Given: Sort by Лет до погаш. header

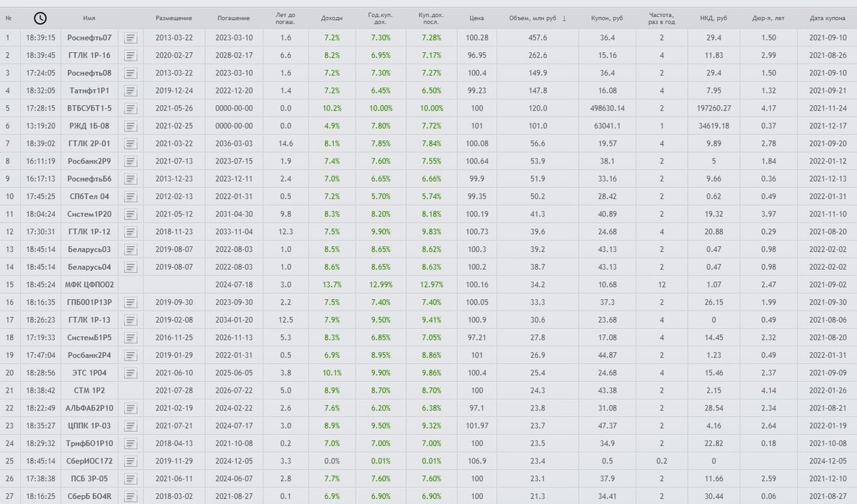Looking at the screenshot, I should tap(286, 18).
